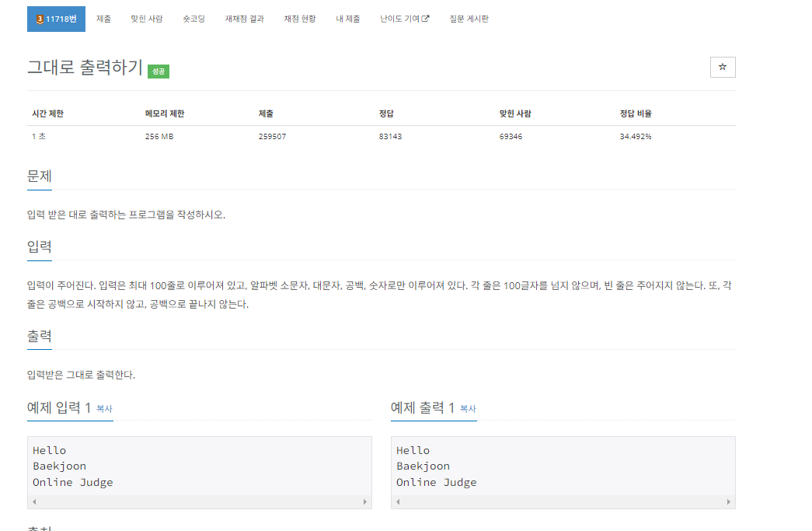Click the solver count 69346
Viewport: 812px width, 531px height.
tap(511, 136)
